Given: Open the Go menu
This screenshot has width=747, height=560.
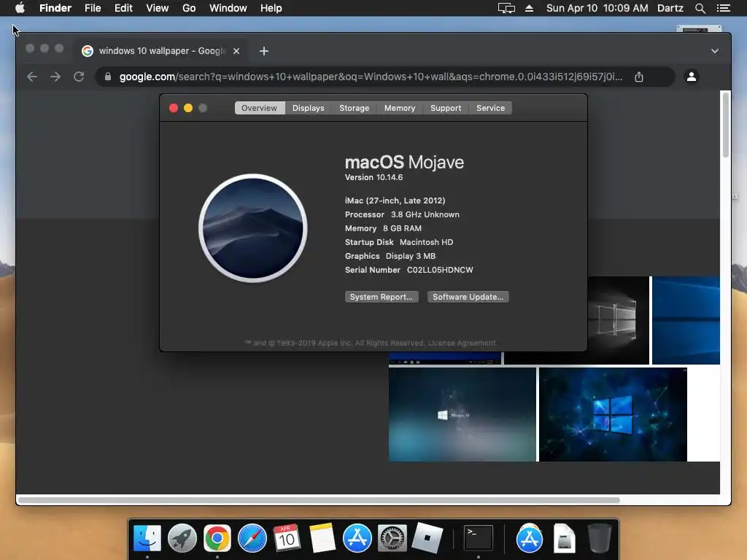Looking at the screenshot, I should coord(189,8).
